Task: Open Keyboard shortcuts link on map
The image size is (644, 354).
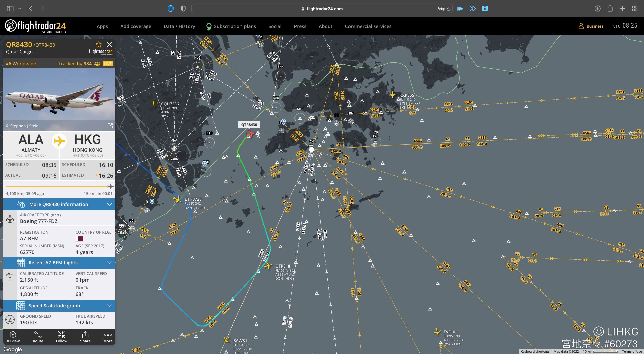Action: click(535, 351)
